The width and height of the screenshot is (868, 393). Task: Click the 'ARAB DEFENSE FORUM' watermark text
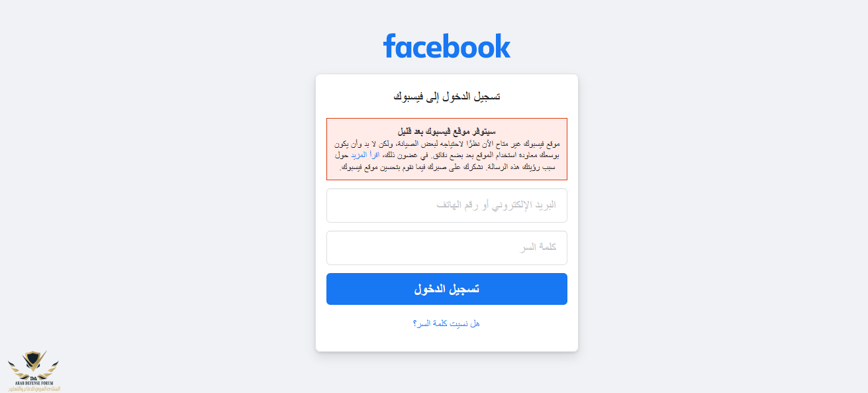(34, 383)
